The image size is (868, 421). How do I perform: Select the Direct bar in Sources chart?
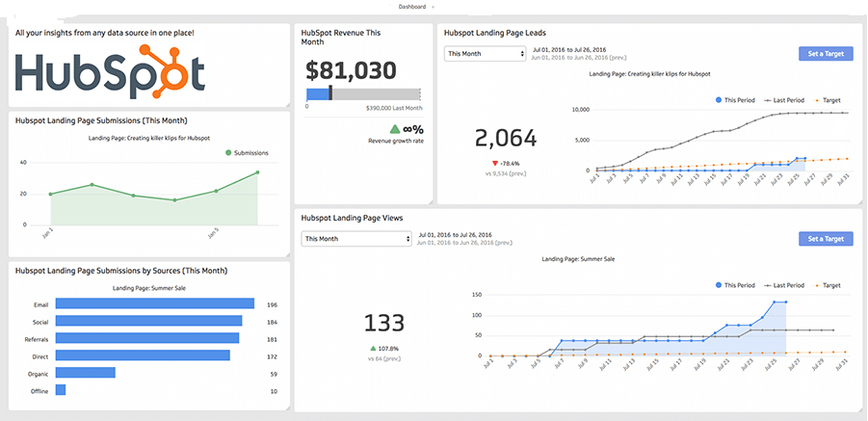(143, 355)
